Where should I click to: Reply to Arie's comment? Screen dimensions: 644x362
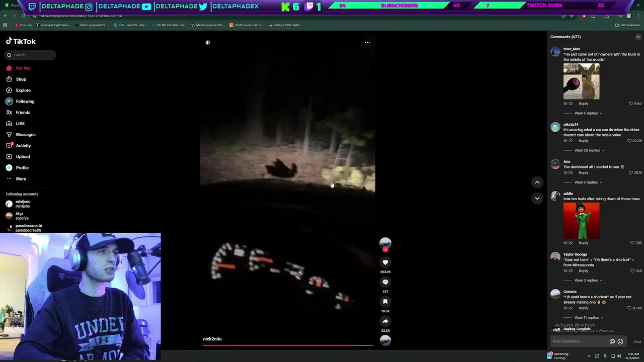[x=583, y=172]
